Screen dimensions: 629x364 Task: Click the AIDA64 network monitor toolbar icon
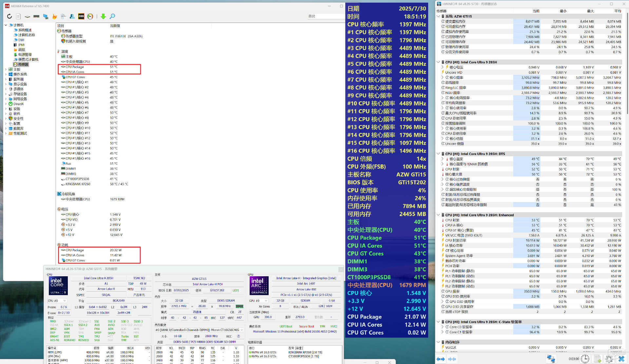coord(46,16)
